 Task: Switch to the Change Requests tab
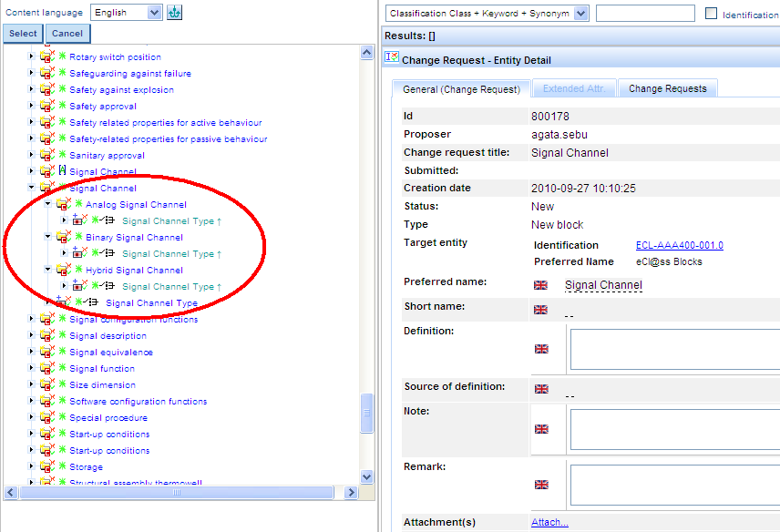(x=667, y=89)
